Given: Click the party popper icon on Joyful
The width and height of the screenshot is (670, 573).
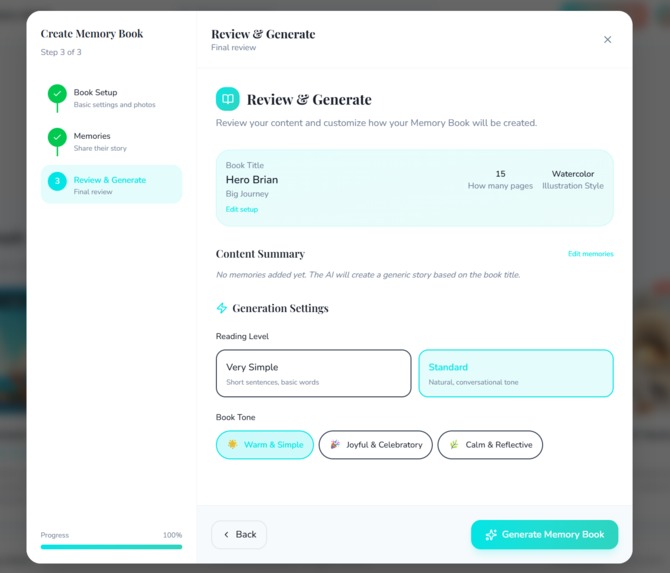Looking at the screenshot, I should coord(335,444).
